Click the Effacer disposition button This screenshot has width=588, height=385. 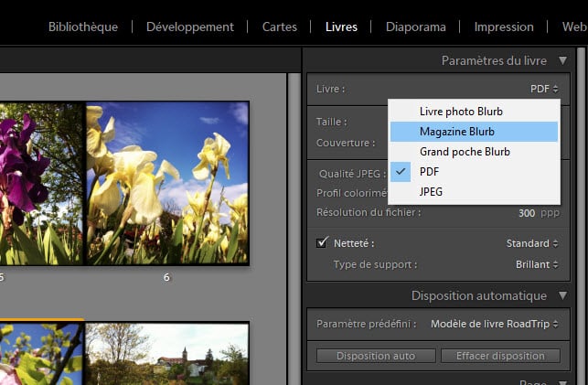pyautogui.click(x=500, y=356)
